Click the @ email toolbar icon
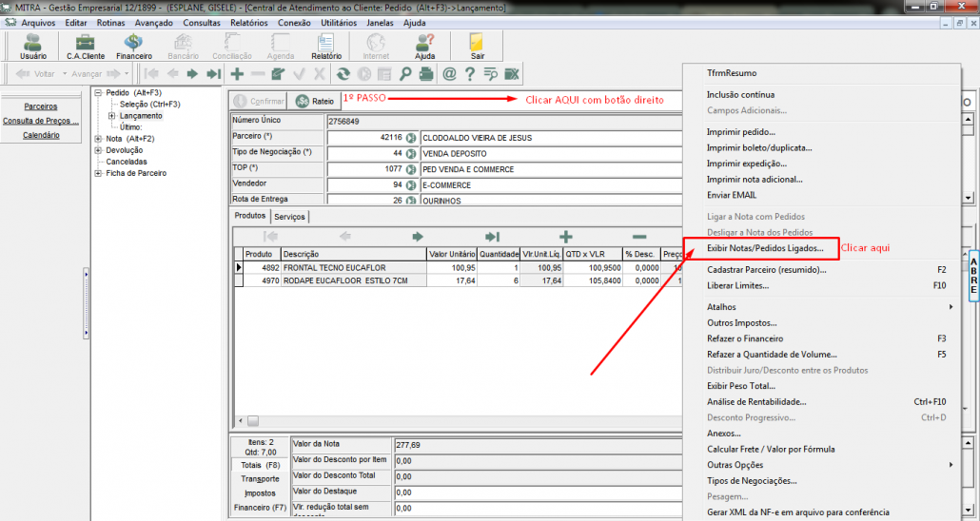This screenshot has height=521, width=980. pos(449,73)
